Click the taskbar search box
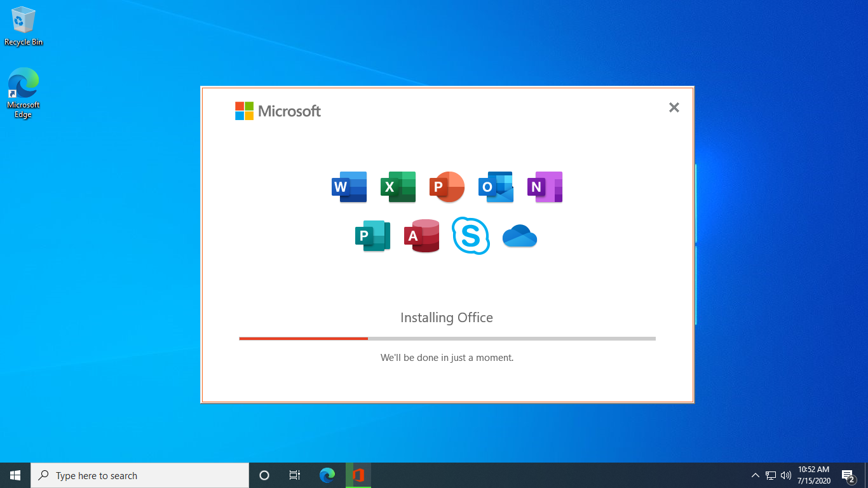 (x=140, y=475)
